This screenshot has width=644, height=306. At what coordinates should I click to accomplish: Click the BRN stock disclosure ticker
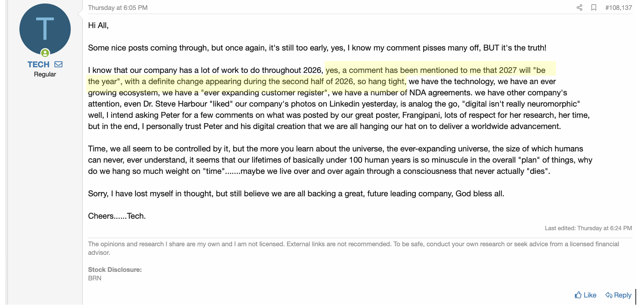pyautogui.click(x=95, y=278)
